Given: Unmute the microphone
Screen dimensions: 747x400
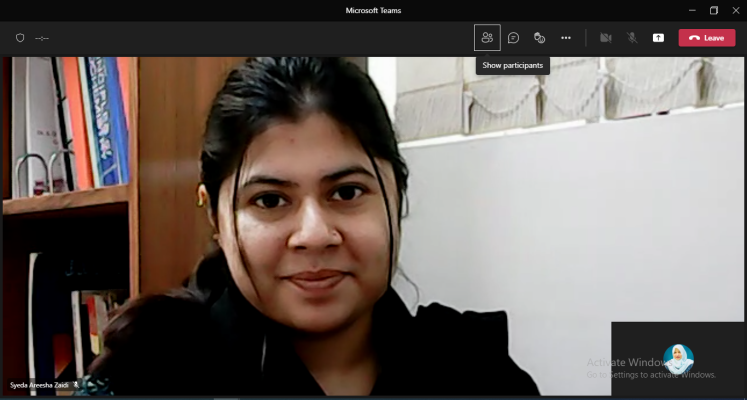Looking at the screenshot, I should pos(632,38).
